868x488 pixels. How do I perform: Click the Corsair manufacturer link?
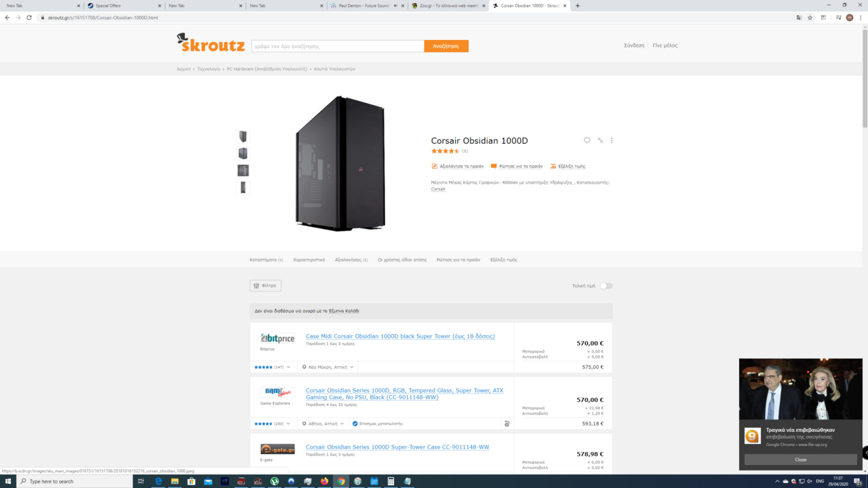(439, 189)
